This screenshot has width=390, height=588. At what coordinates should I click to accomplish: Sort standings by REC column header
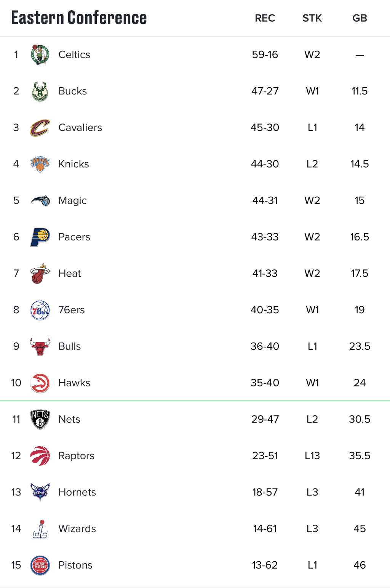point(265,18)
